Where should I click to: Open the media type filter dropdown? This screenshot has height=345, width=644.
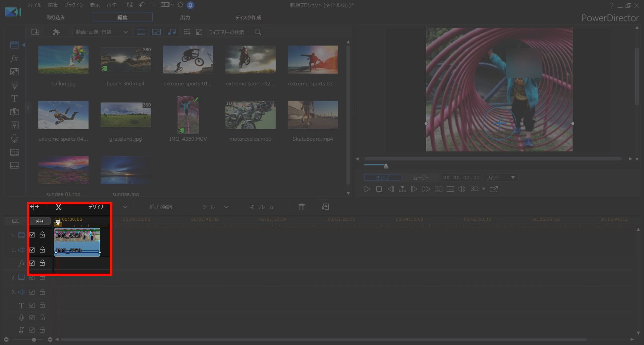pos(102,32)
